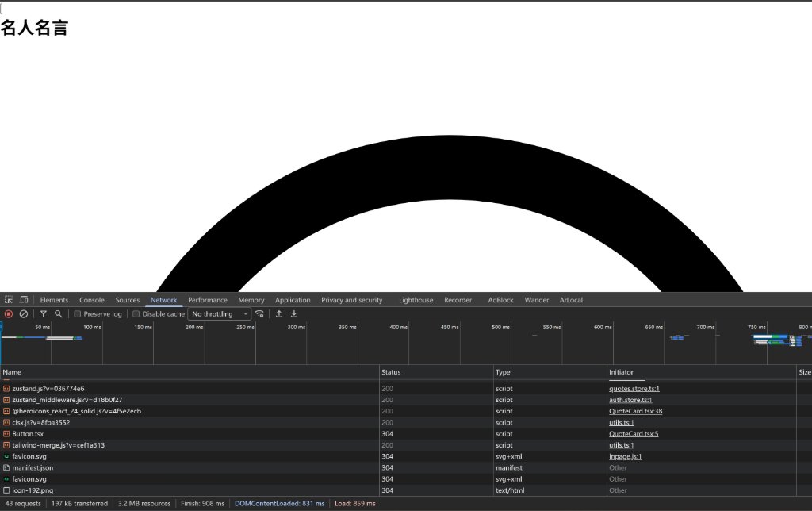Image resolution: width=812 pixels, height=511 pixels.
Task: Open QuoteCard.tsx:38 initiator link
Action: tap(635, 411)
